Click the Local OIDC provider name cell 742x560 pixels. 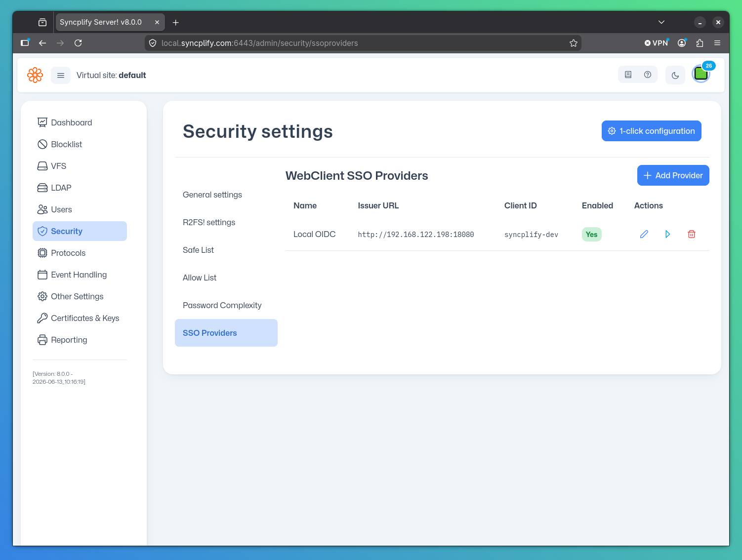(x=315, y=234)
